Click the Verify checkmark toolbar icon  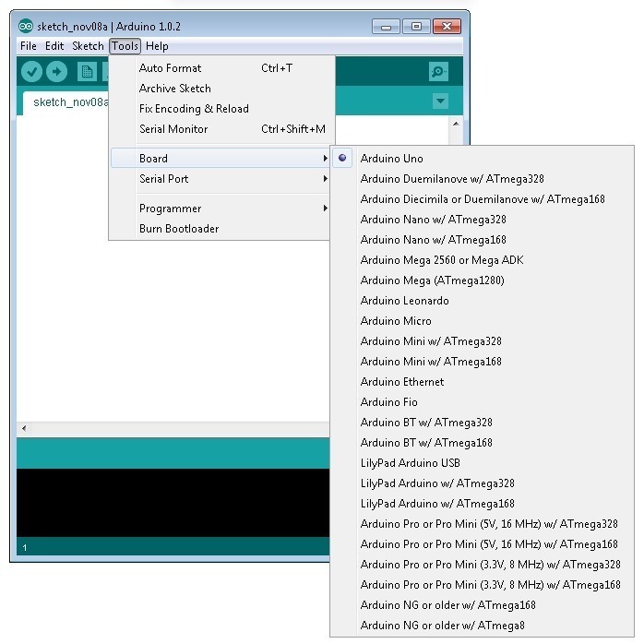(x=31, y=71)
